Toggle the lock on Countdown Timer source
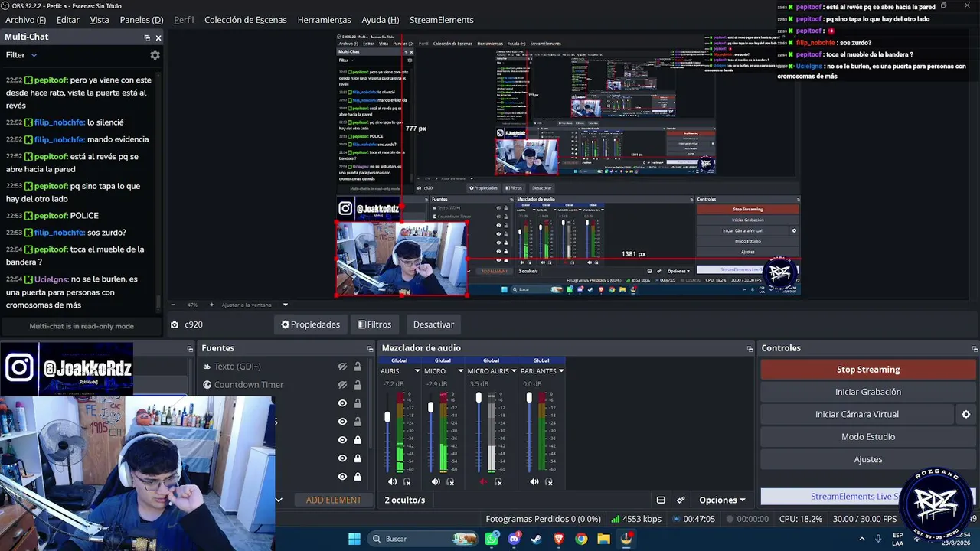The width and height of the screenshot is (980, 551). pyautogui.click(x=358, y=385)
